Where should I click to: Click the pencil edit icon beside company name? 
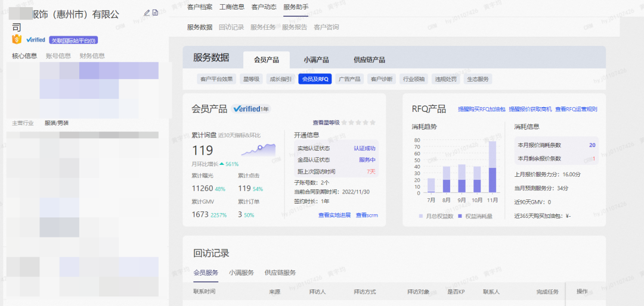tap(147, 13)
